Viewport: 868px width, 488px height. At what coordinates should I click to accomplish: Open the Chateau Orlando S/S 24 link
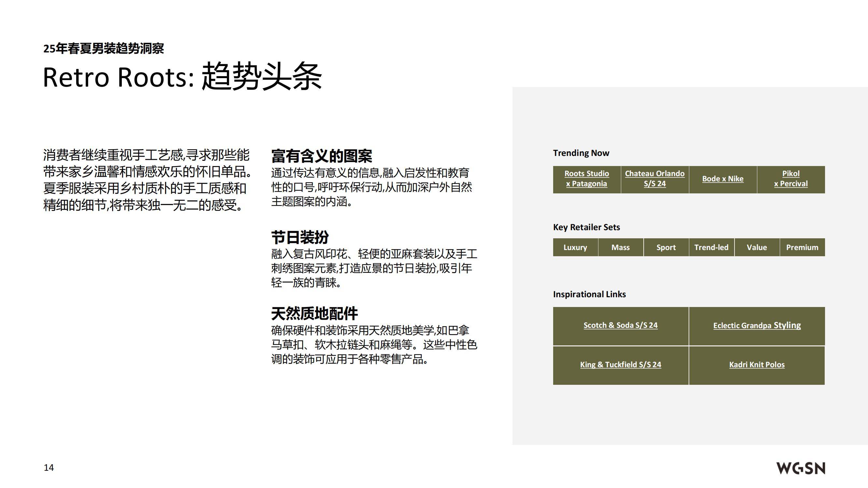pos(655,179)
